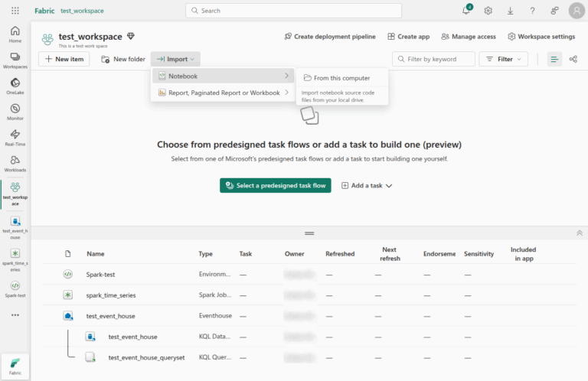This screenshot has height=381, width=588.
Task: Open OneLake from the left sidebar
Action: click(x=15, y=84)
